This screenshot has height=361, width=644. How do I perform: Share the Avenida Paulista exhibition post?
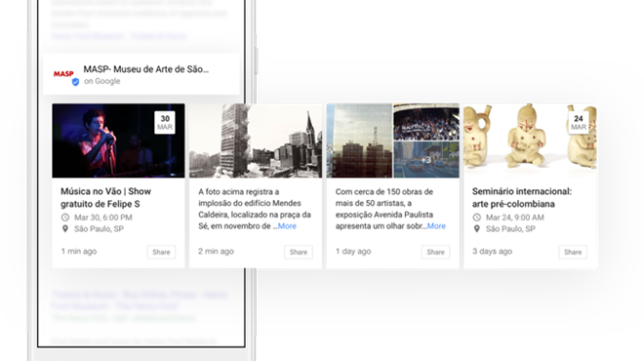[x=435, y=252]
